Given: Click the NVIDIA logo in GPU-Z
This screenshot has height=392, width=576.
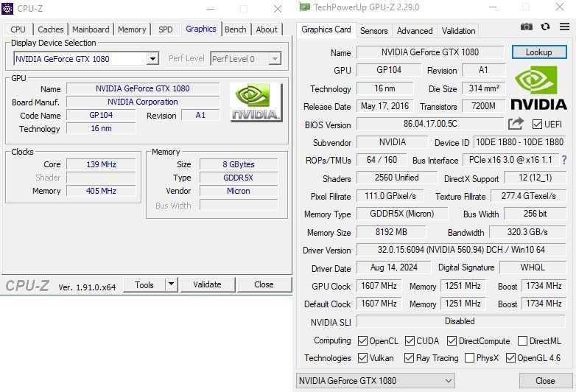Looking at the screenshot, I should coord(539,88).
